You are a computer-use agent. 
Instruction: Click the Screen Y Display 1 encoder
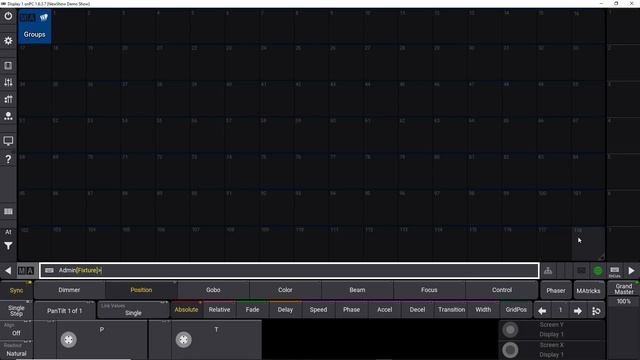click(552, 330)
